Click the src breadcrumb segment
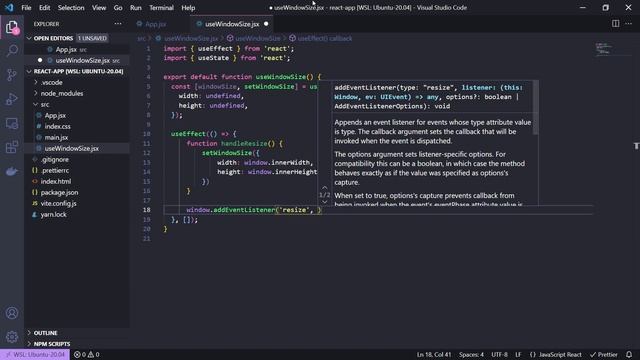Image resolution: width=640 pixels, height=360 pixels. click(x=141, y=38)
